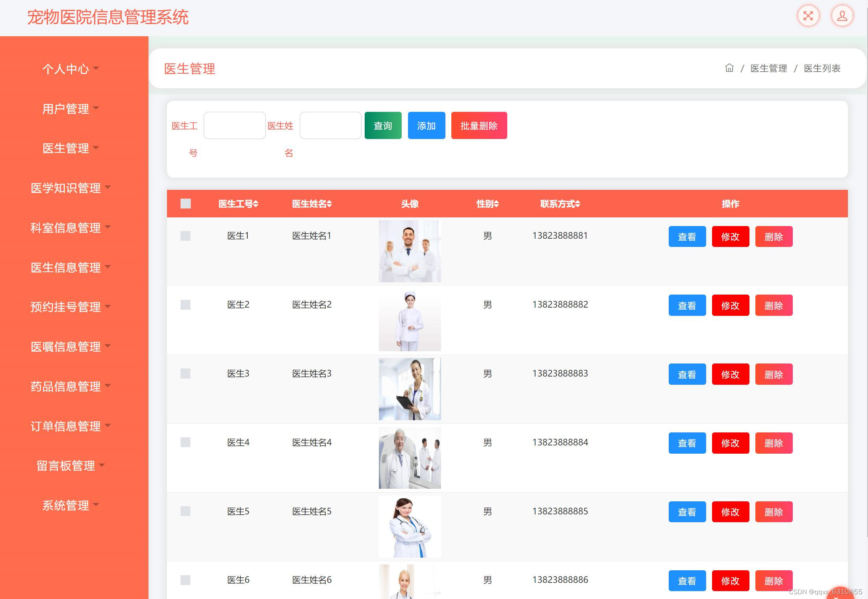Expand the 药品信息管理 sidebar menu
This screenshot has width=868, height=599.
pyautogui.click(x=70, y=386)
